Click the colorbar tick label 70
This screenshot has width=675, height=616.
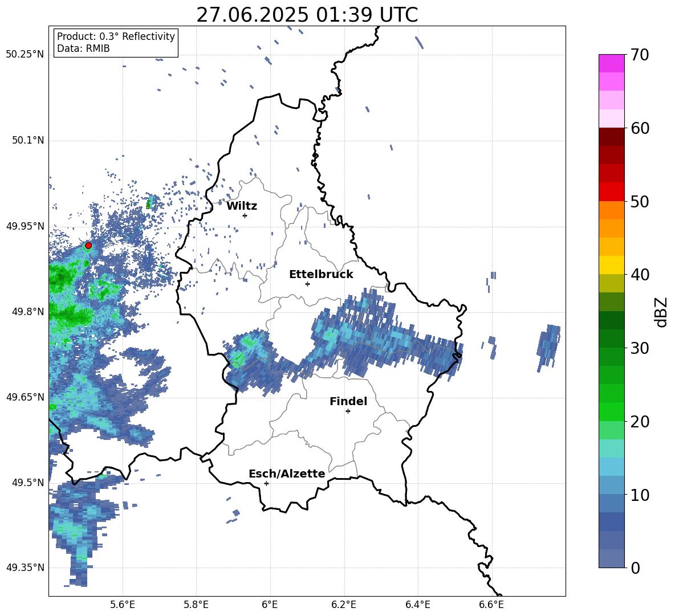click(640, 55)
